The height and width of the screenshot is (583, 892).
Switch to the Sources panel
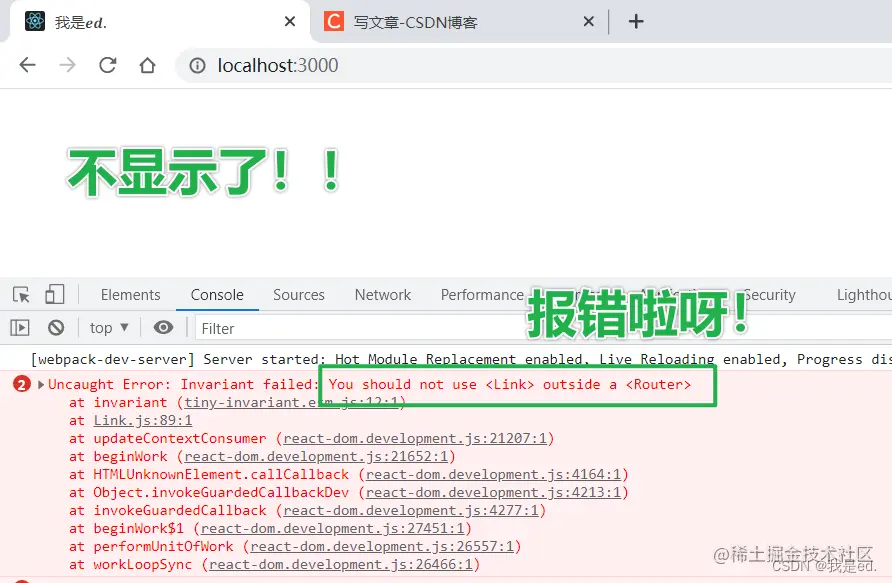(299, 294)
